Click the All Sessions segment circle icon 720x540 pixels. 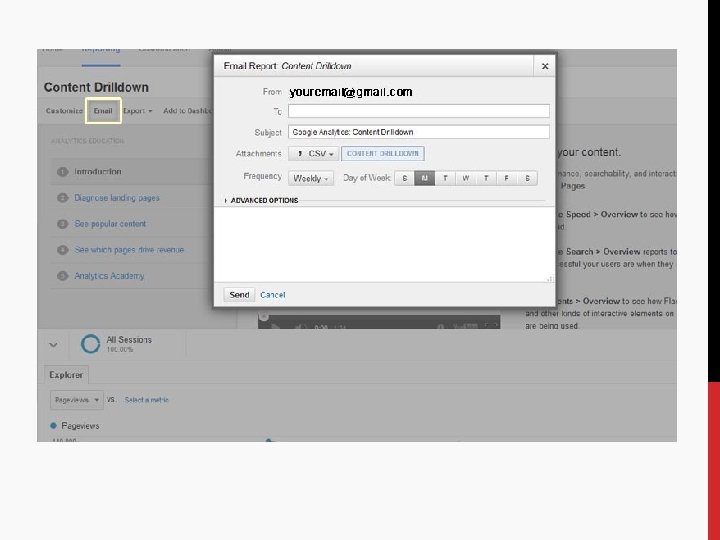(90, 343)
